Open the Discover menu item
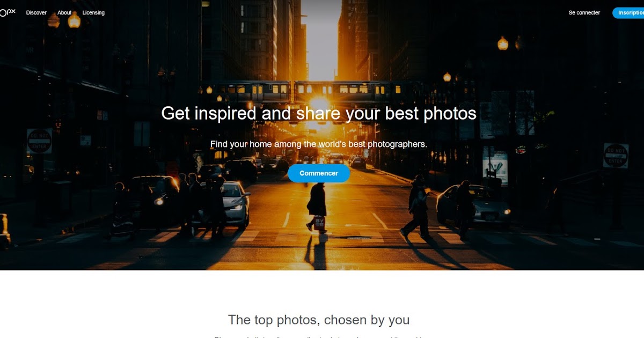This screenshot has height=338, width=644. click(x=36, y=13)
